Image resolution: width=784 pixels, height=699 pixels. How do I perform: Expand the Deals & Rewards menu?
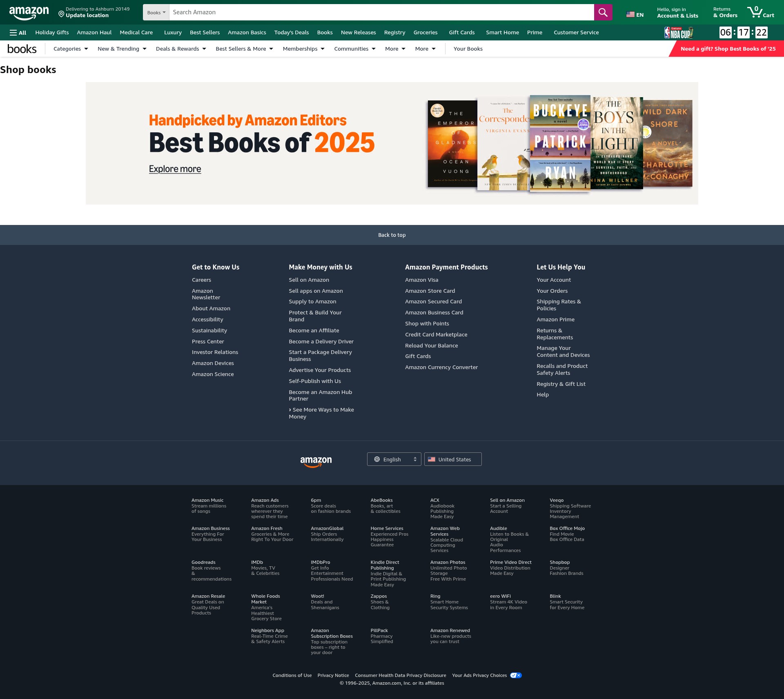pyautogui.click(x=181, y=49)
